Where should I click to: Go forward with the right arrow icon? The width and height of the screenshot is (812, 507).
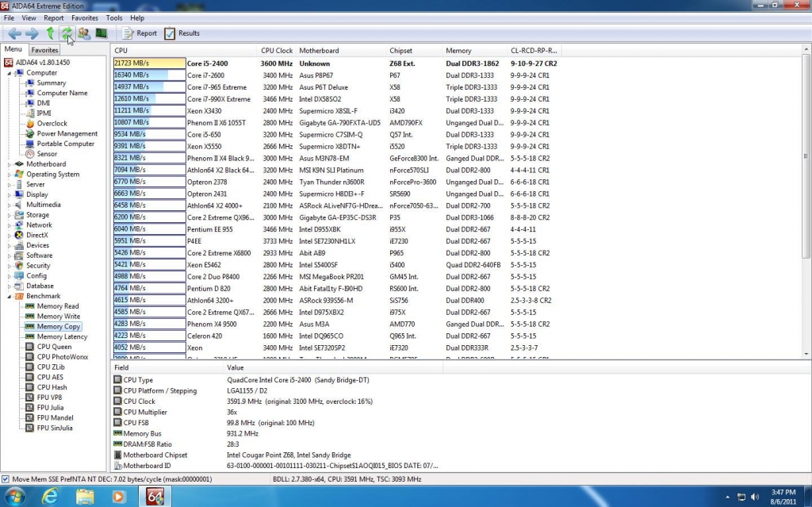[x=32, y=33]
